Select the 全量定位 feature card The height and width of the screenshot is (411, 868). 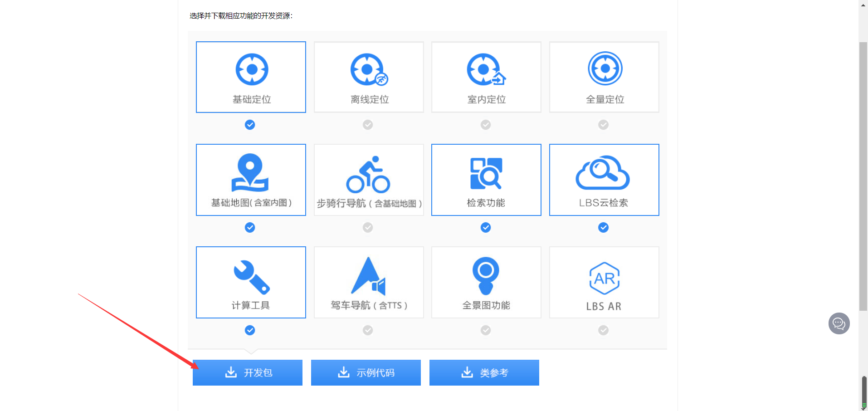(604, 77)
